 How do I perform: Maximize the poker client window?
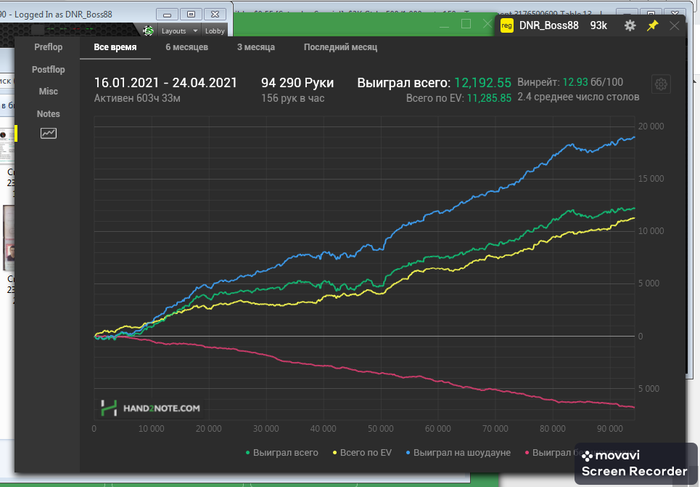click(x=191, y=15)
